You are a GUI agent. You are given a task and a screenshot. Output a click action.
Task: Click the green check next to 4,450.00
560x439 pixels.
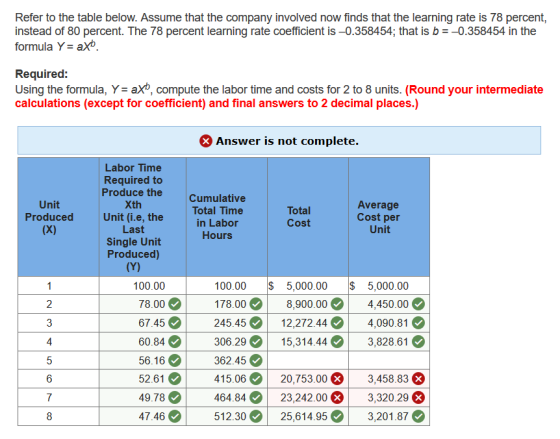[418, 304]
